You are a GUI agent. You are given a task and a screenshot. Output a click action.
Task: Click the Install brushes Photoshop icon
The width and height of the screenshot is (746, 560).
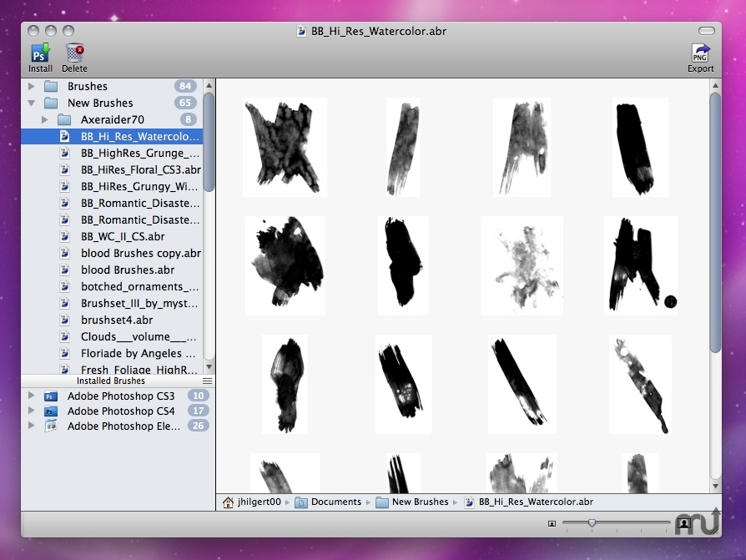point(39,53)
